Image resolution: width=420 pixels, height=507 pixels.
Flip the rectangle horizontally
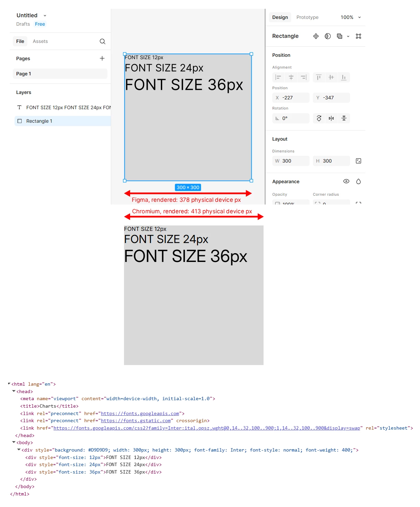(x=331, y=118)
